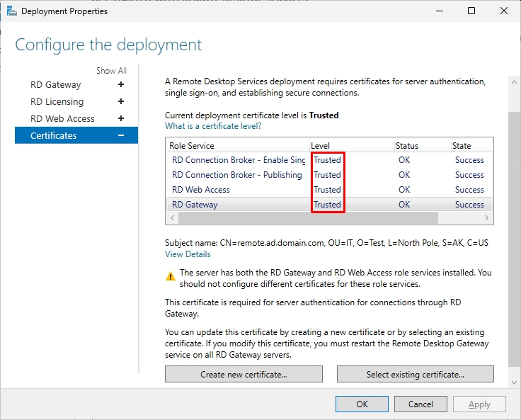Click the Show All link
Image resolution: width=521 pixels, height=420 pixels.
[111, 71]
